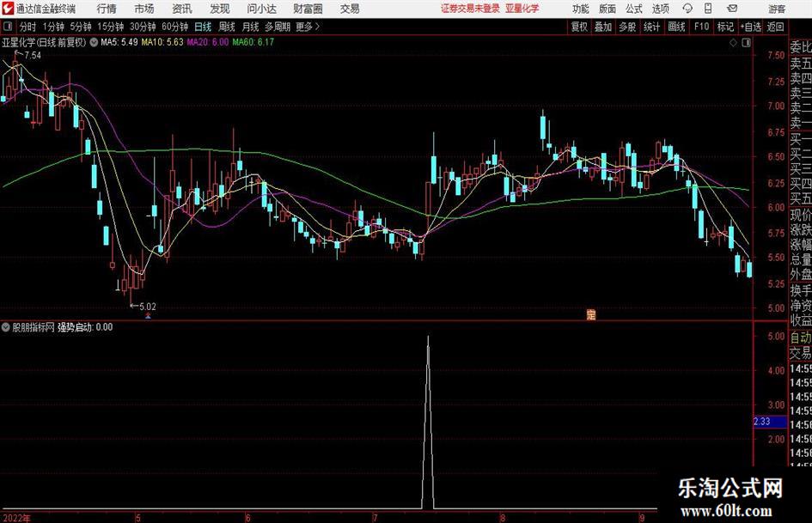Click the 强势启动: 0.00 indicator value
This screenshot has width=812, height=523.
85,327
